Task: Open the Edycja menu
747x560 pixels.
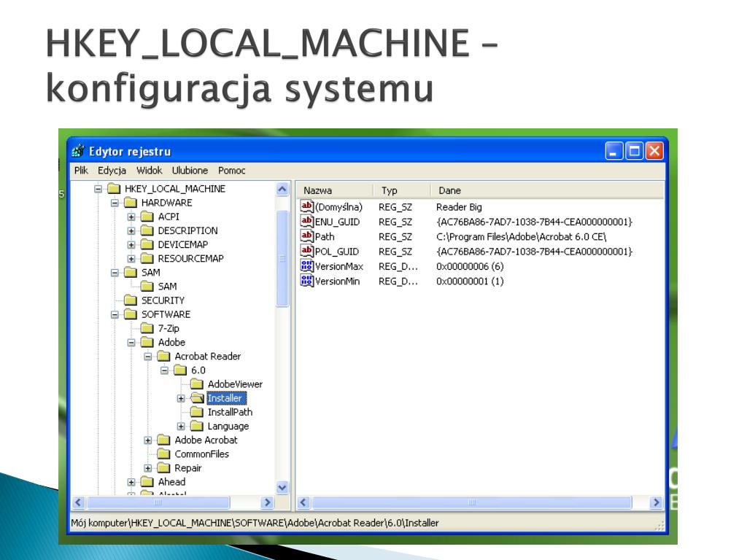Action: 112,171
